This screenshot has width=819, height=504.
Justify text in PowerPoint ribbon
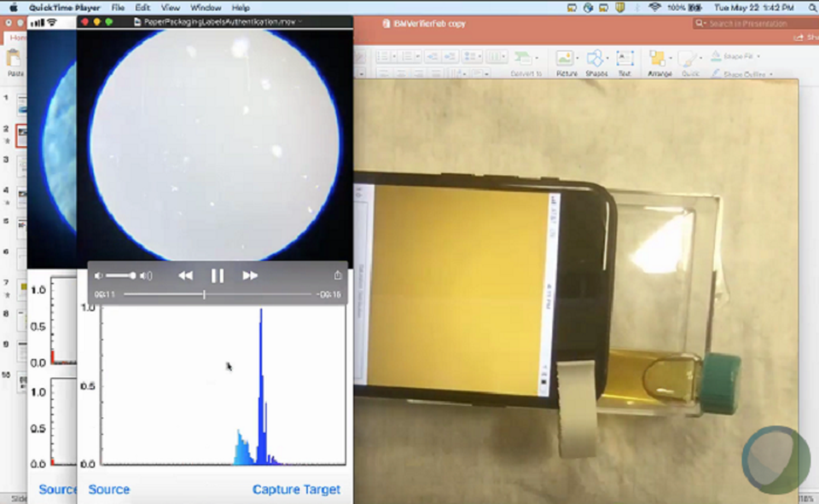436,73
